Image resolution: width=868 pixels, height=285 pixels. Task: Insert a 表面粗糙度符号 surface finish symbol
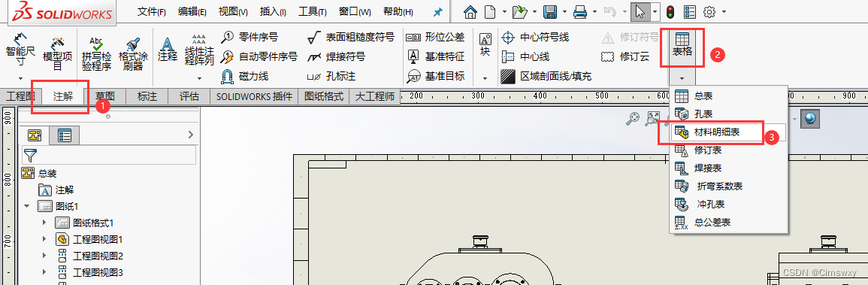click(x=351, y=37)
